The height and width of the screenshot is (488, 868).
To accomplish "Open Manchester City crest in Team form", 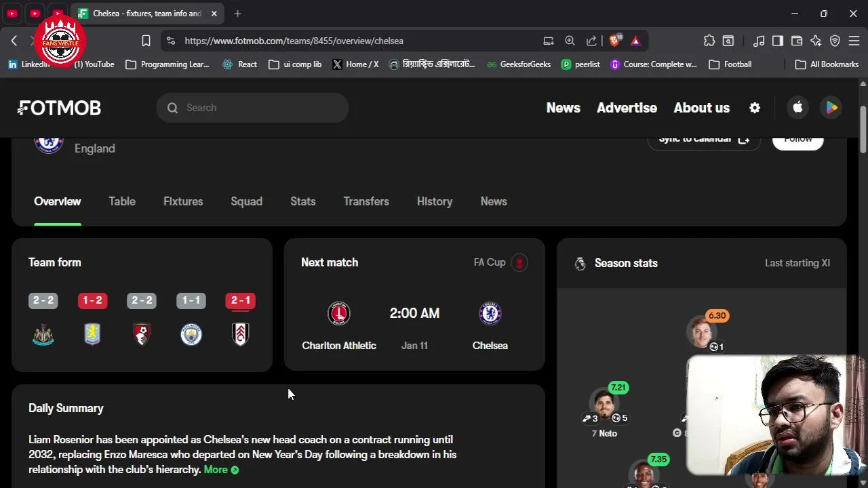I will pos(191,334).
